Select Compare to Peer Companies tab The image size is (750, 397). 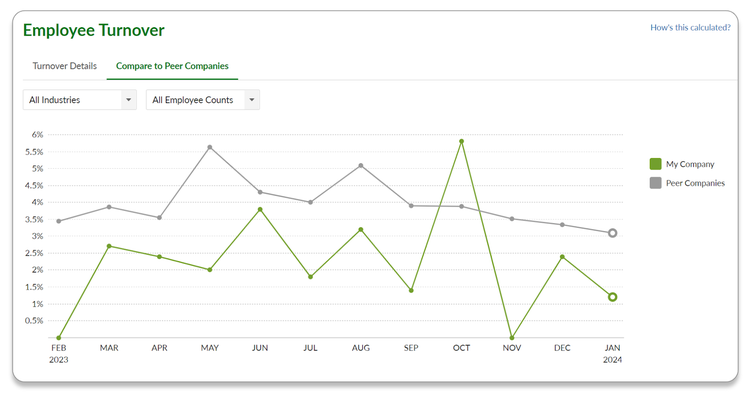point(172,66)
